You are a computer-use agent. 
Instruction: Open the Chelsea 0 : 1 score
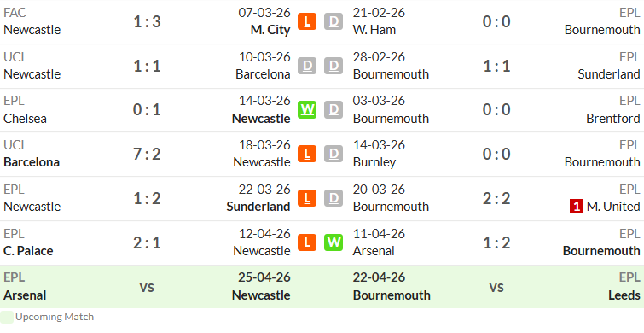tap(147, 110)
